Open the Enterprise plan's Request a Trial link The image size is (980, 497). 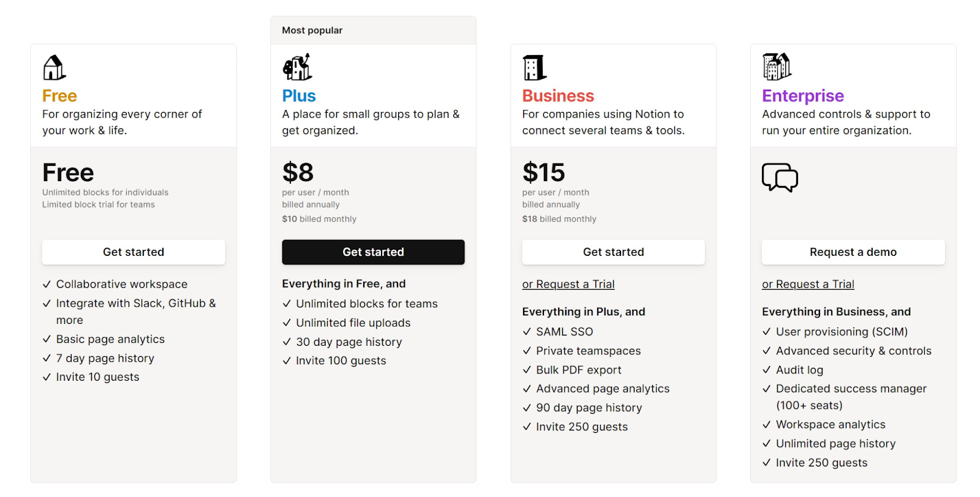pos(808,284)
